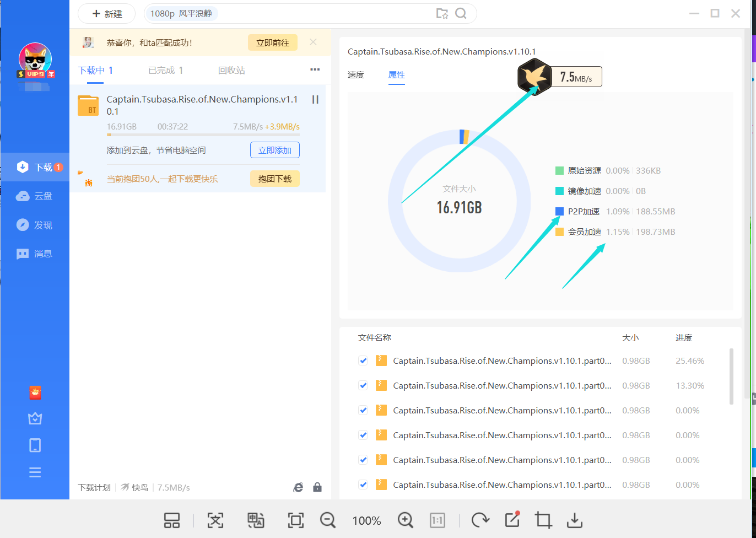Viewport: 756px width, 538px height.
Task: Click the download progress bar
Action: point(203,134)
